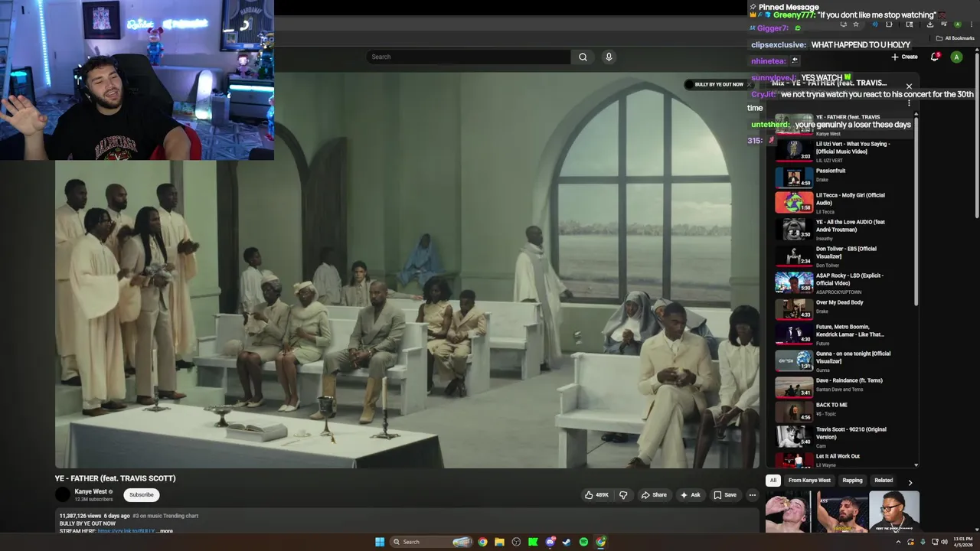Image resolution: width=980 pixels, height=551 pixels.
Task: Click the taskbar clock showing 11:01 PM
Action: [x=963, y=542]
